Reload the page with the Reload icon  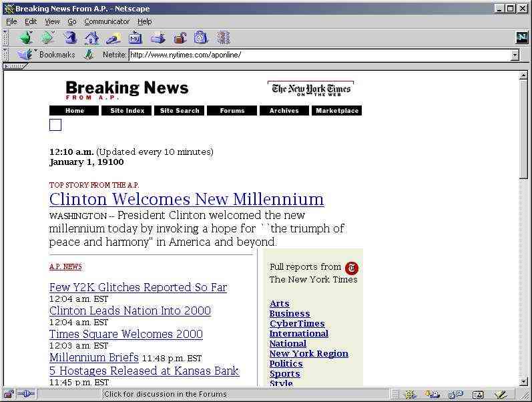[x=71, y=37]
